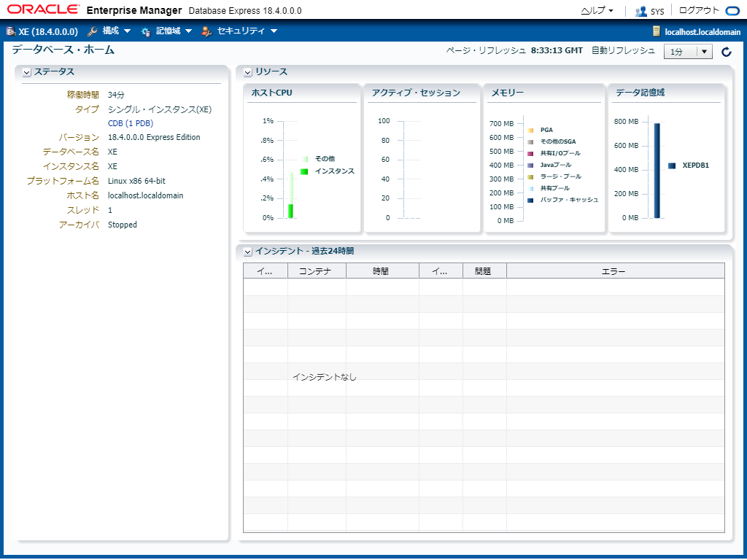The height and width of the screenshot is (560, 747).
Task: Click the 18.4.0.0.0 Express Edition value
Action: [x=154, y=137]
